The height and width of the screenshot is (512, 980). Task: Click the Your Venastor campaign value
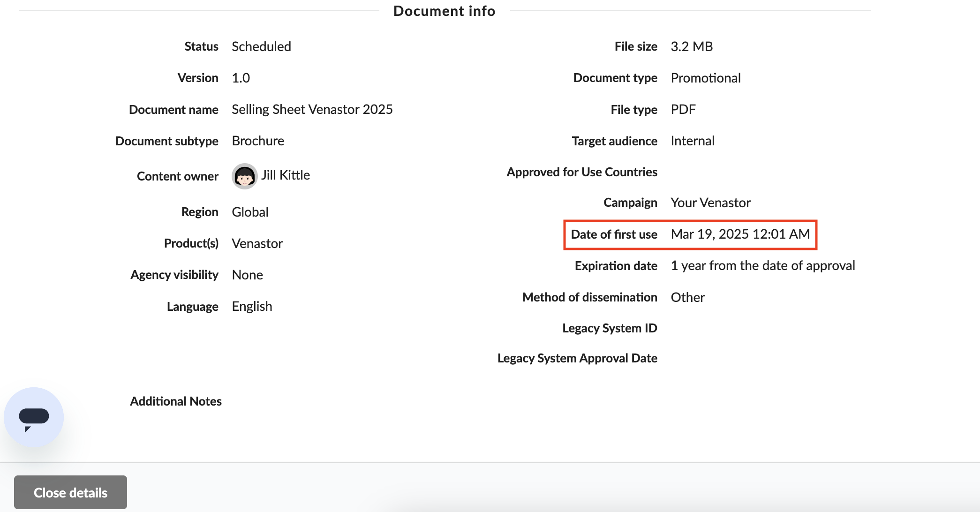pos(710,203)
